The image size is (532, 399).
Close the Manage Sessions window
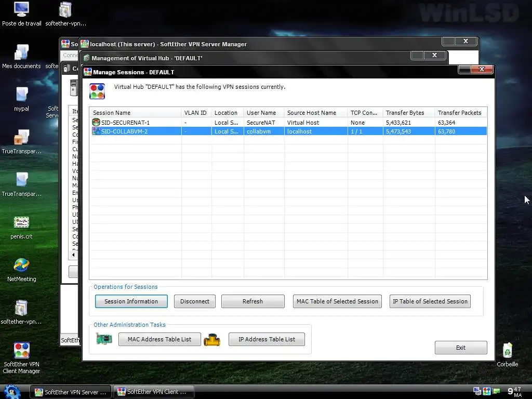click(x=482, y=69)
